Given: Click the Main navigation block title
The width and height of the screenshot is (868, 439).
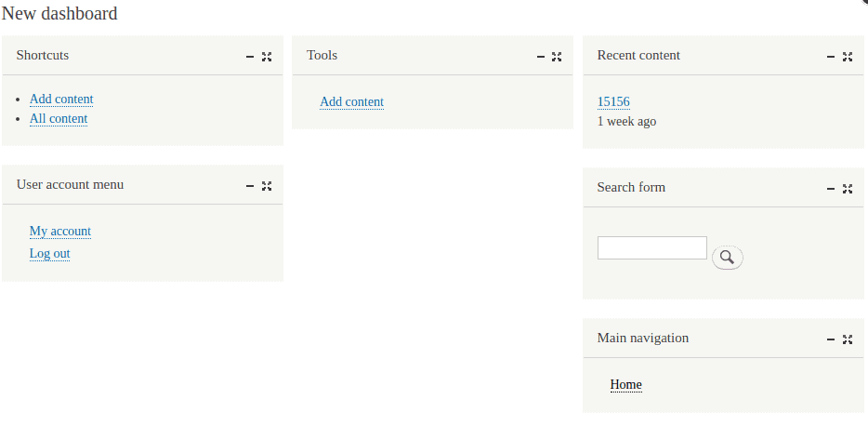Looking at the screenshot, I should click(x=643, y=339).
